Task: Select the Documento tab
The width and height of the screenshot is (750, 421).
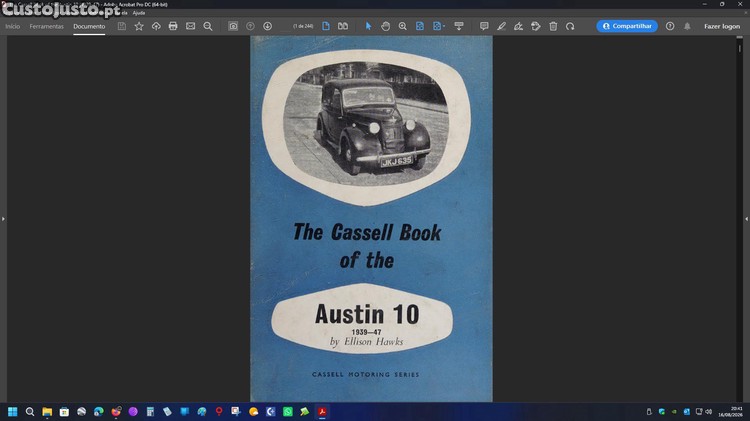Action: (89, 26)
